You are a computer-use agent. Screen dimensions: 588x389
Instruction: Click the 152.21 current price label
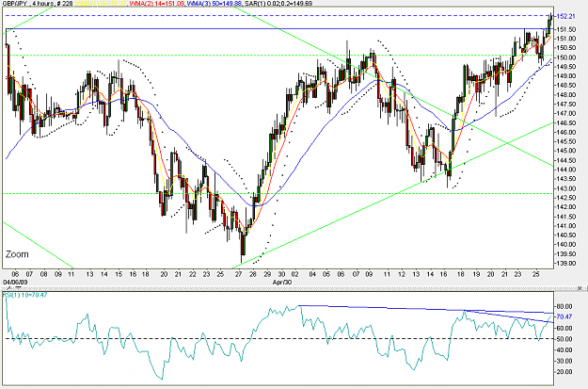[x=565, y=16]
